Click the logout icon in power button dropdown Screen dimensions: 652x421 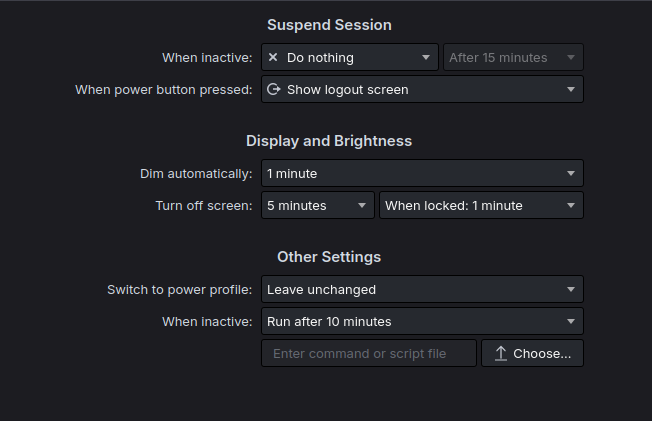(273, 90)
